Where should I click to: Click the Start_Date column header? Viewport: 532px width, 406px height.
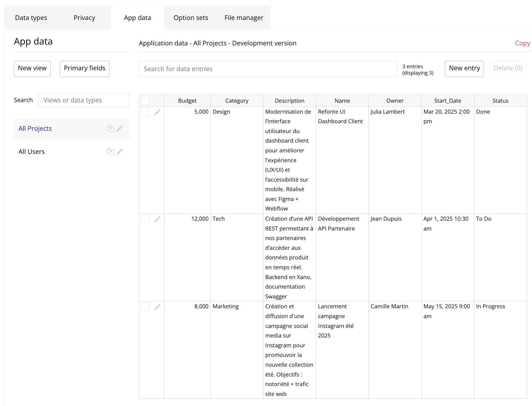tap(448, 101)
